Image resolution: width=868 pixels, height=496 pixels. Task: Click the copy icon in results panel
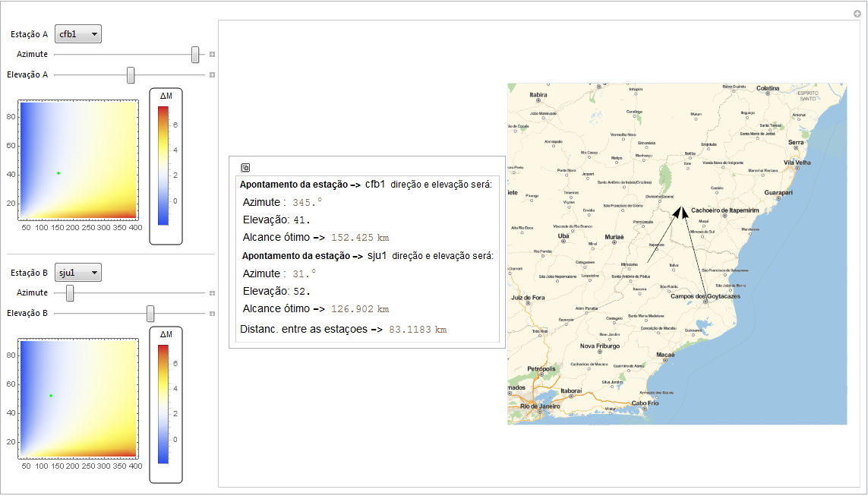(245, 167)
